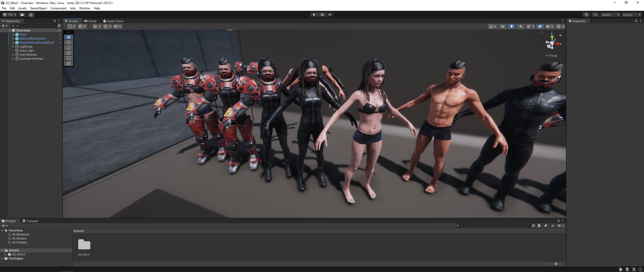This screenshot has height=272, width=644.
Task: Select the Rect tool in scene overlay
Action: (x=68, y=58)
